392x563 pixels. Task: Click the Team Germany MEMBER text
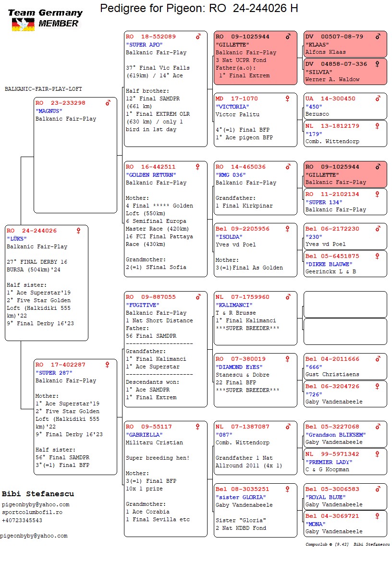click(x=46, y=18)
